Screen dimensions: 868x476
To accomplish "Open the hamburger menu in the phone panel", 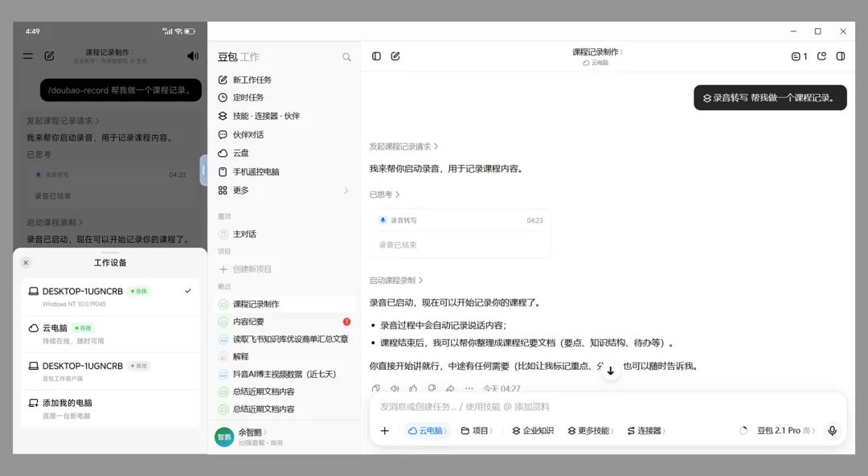I will click(27, 56).
